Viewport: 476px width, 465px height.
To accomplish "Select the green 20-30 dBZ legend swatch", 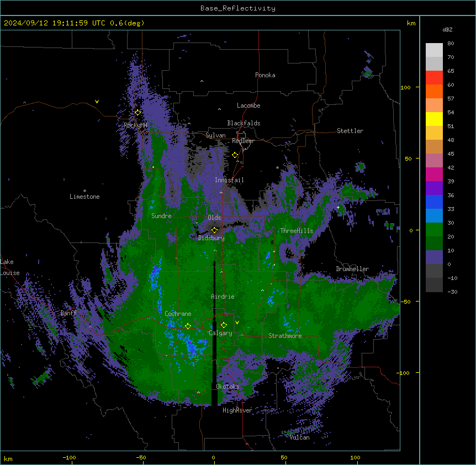I will click(x=434, y=230).
